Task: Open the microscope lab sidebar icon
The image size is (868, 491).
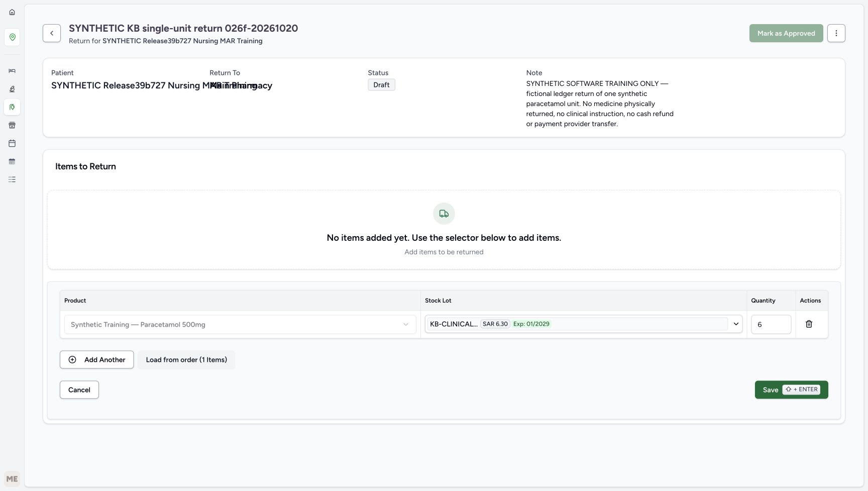Action: click(12, 89)
